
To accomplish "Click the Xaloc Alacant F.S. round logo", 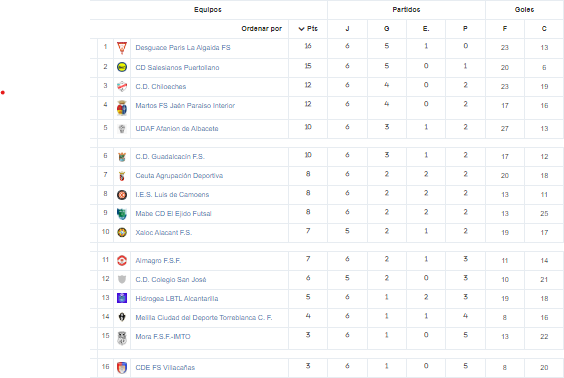I will point(122,232).
